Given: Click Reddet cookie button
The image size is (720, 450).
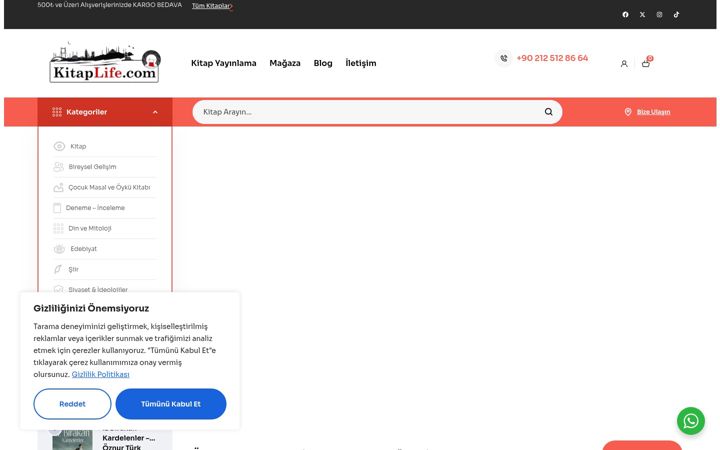Looking at the screenshot, I should [72, 404].
